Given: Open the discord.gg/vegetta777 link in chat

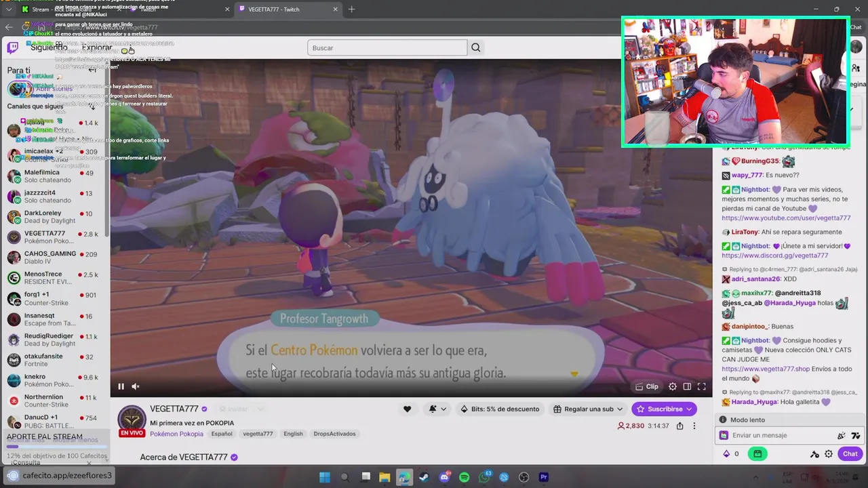Looking at the screenshot, I should coord(775,256).
